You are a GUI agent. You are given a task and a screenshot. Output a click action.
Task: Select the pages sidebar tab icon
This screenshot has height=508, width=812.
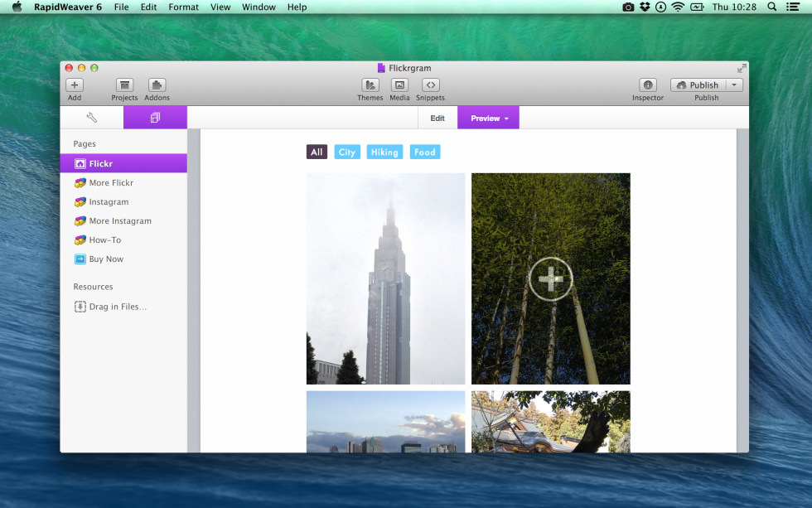click(x=155, y=118)
